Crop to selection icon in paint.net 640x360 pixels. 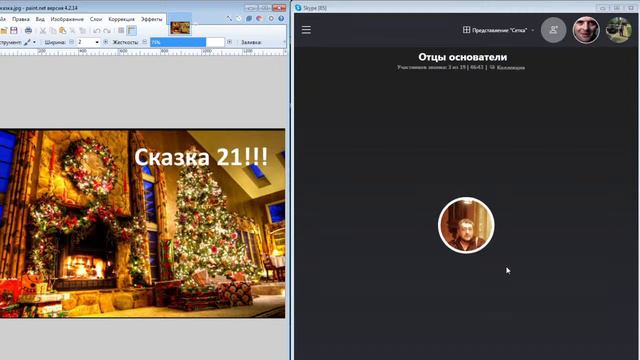tap(73, 31)
